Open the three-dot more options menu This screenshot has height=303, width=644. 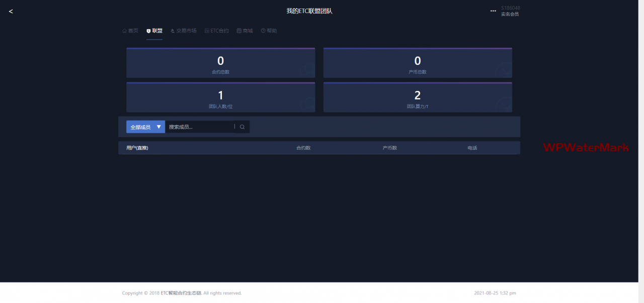(493, 11)
